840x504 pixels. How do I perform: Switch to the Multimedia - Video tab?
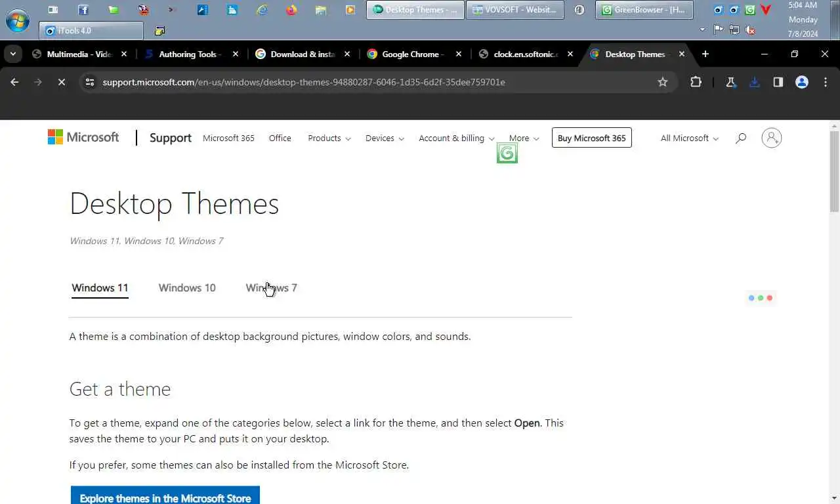pyautogui.click(x=79, y=54)
